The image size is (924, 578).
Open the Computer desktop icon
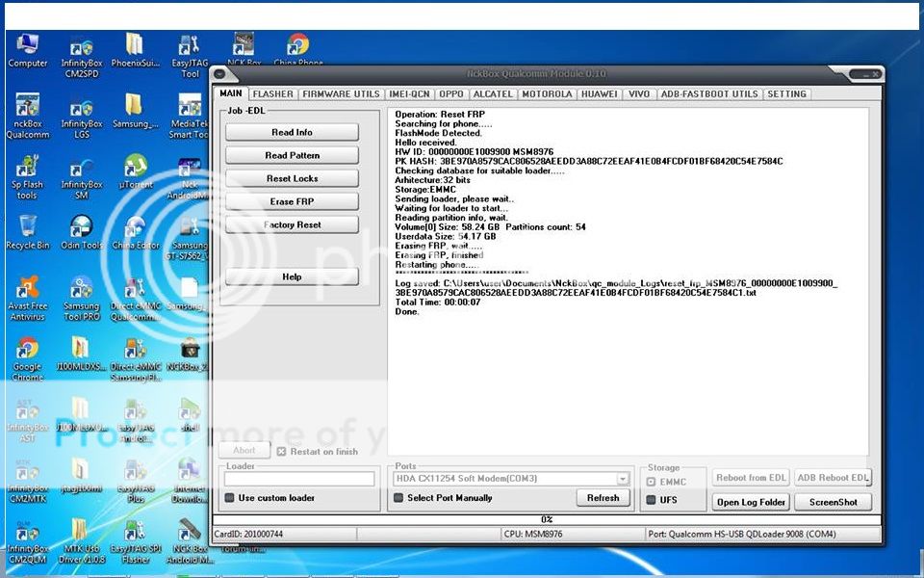point(28,45)
